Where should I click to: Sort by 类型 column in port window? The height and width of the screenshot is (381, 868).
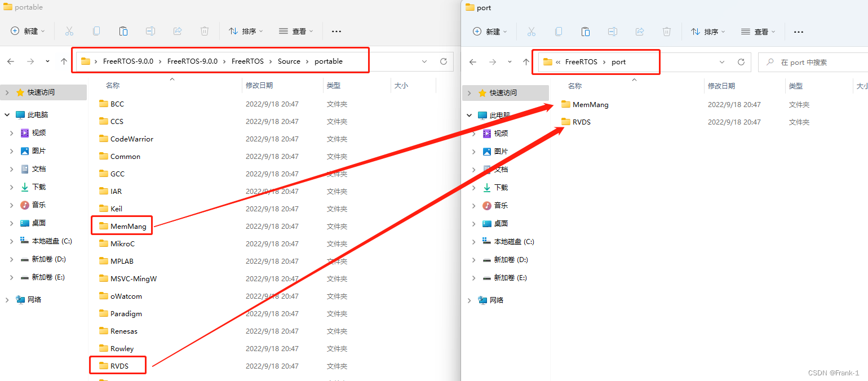tap(796, 86)
